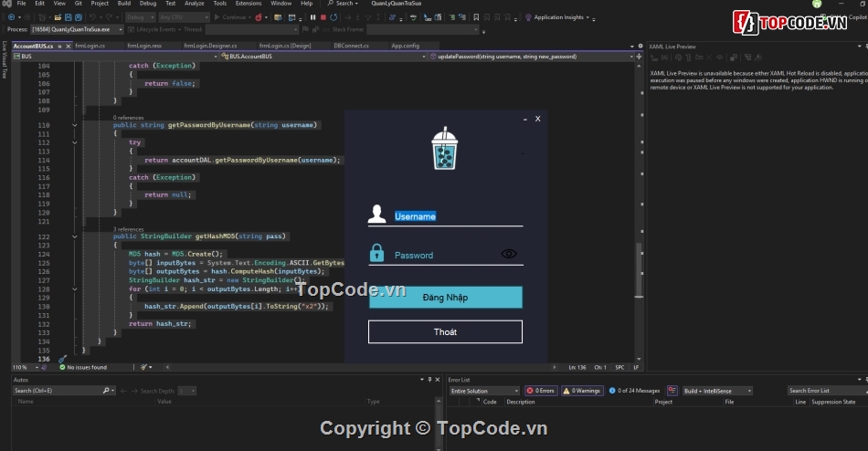Pause debugging with the Break All icon

(x=312, y=16)
